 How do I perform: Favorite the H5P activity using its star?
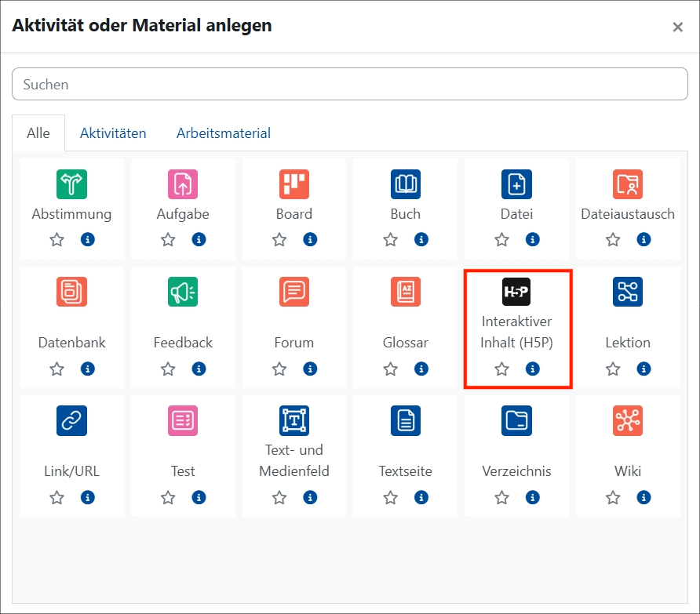coord(501,369)
